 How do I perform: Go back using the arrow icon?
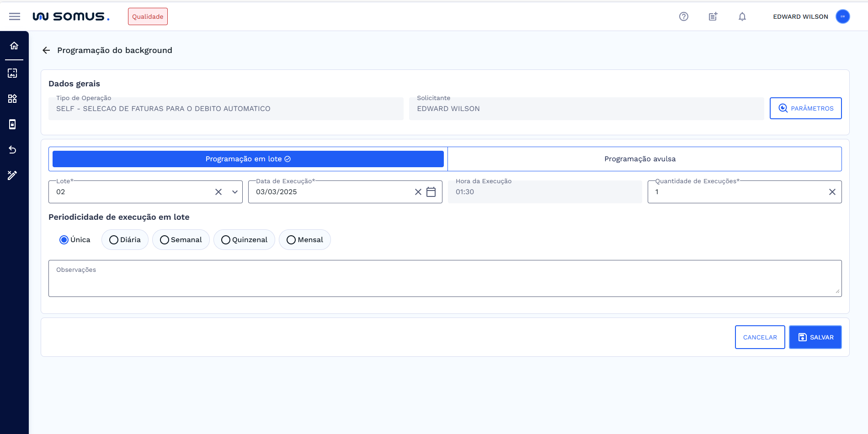tap(46, 50)
